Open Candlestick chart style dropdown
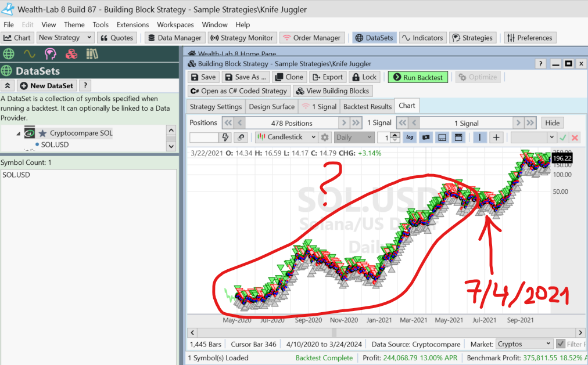The height and width of the screenshot is (365, 588). (x=286, y=137)
